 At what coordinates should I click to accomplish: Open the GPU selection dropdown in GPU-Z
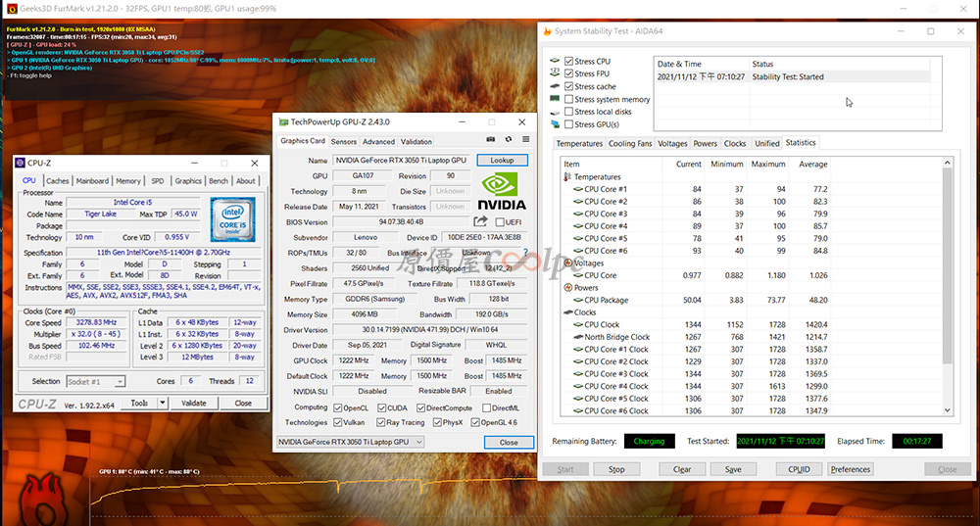(351, 442)
